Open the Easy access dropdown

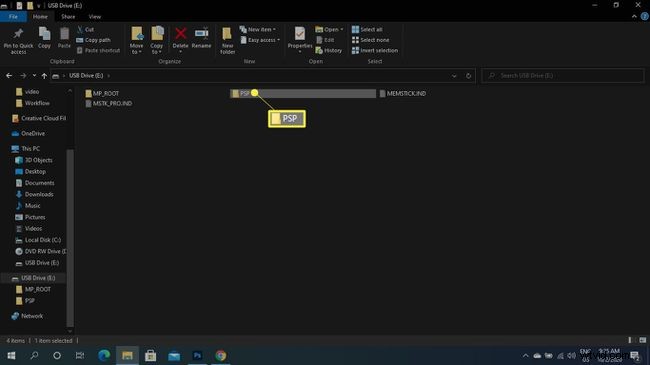[260, 40]
